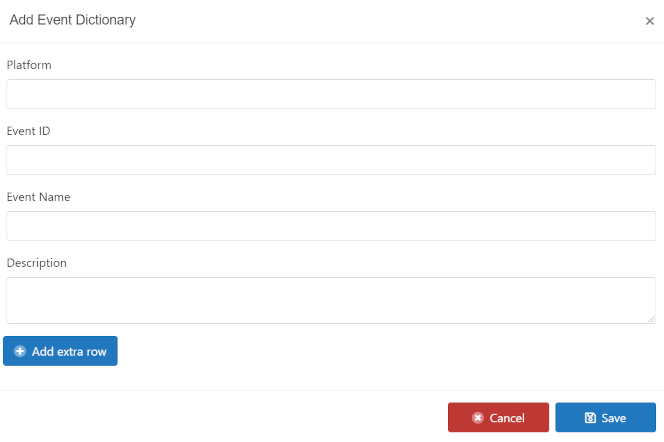This screenshot has width=664, height=442.
Task: Close the Add Event Dictionary dialog
Action: point(650,21)
